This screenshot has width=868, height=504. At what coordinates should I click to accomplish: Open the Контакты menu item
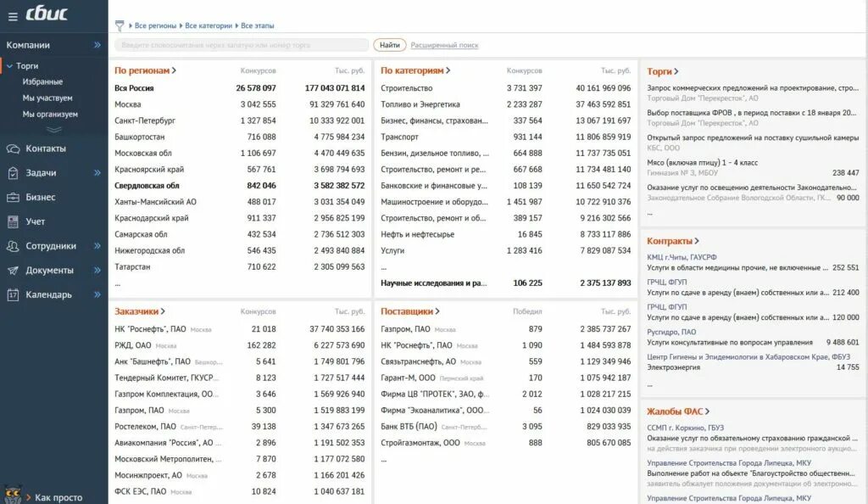(x=46, y=148)
